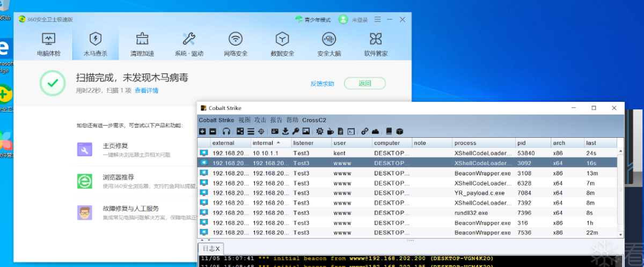Open the Cobalt Strike menu
644x267 pixels.
tap(216, 120)
